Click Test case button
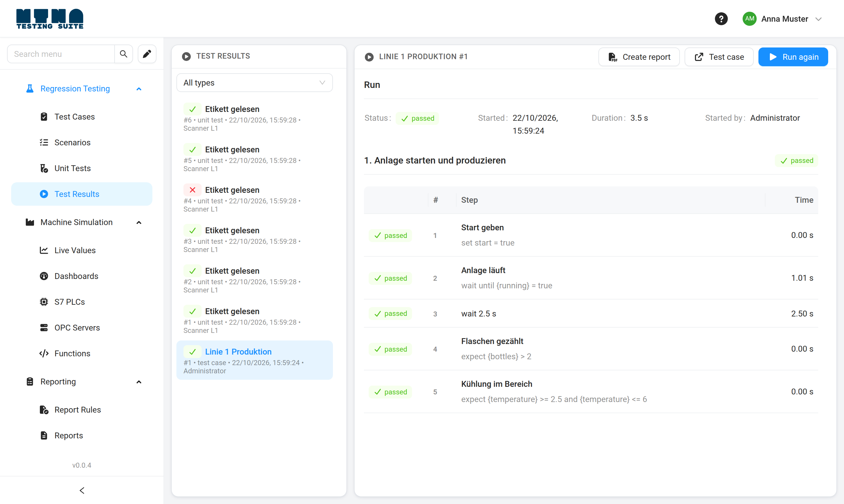This screenshot has height=504, width=844. [x=719, y=57]
